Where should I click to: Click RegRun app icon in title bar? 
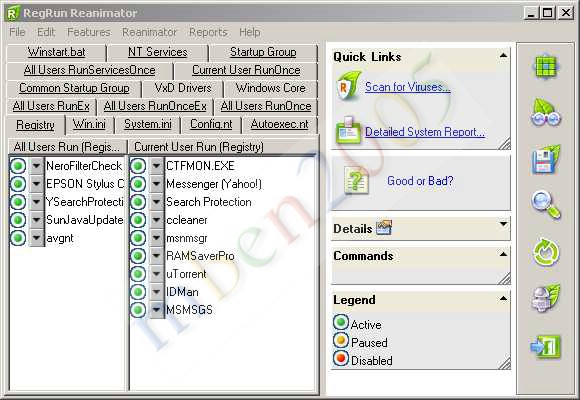click(x=13, y=13)
